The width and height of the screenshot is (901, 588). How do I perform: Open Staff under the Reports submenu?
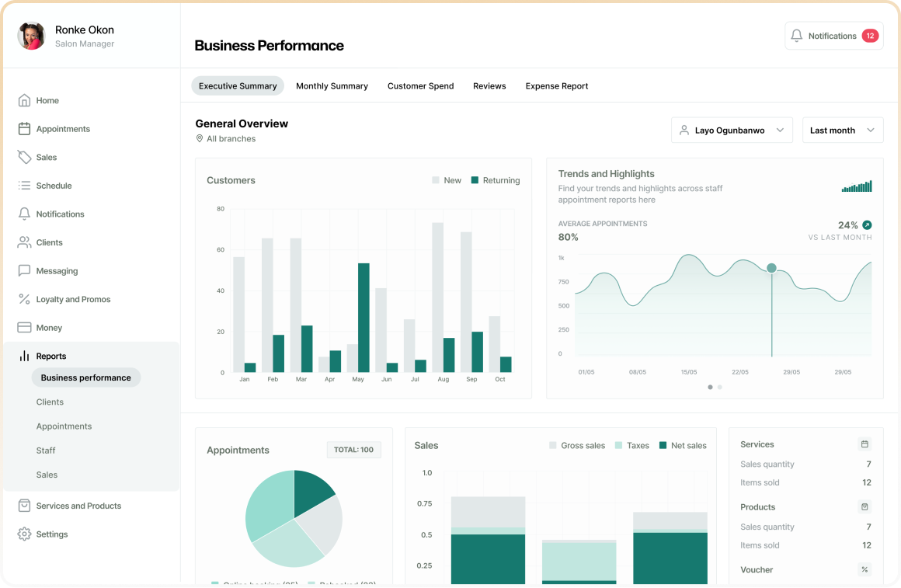(x=46, y=451)
